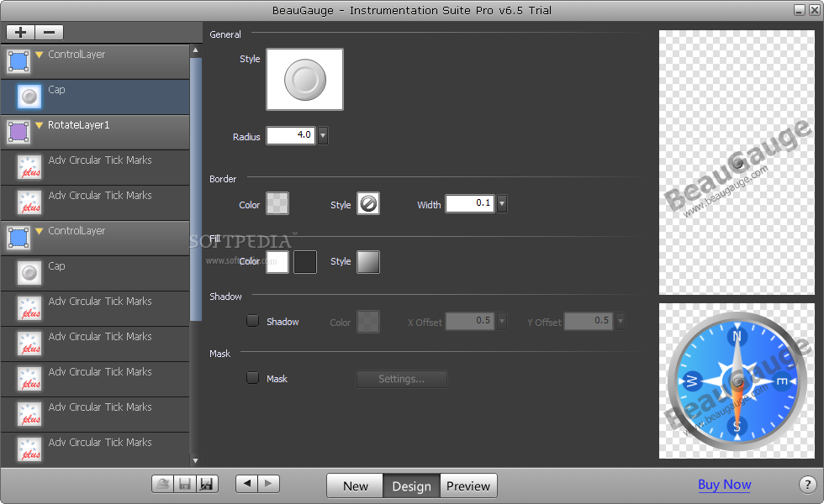Click the dark Fill Color swatch
This screenshot has height=504, width=824.
tap(305, 262)
